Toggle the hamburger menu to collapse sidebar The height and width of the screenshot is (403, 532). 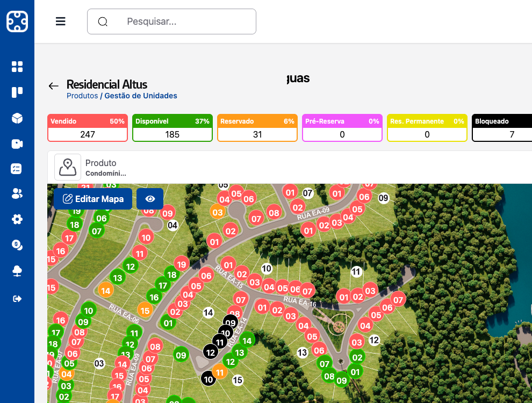tap(61, 21)
